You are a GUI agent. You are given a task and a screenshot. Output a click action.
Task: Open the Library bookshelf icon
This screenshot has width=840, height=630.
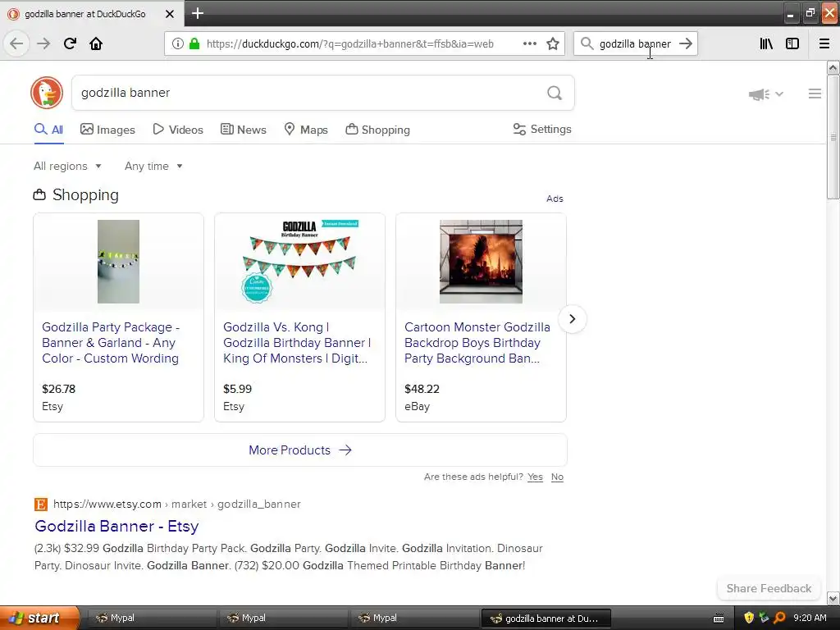coord(766,43)
